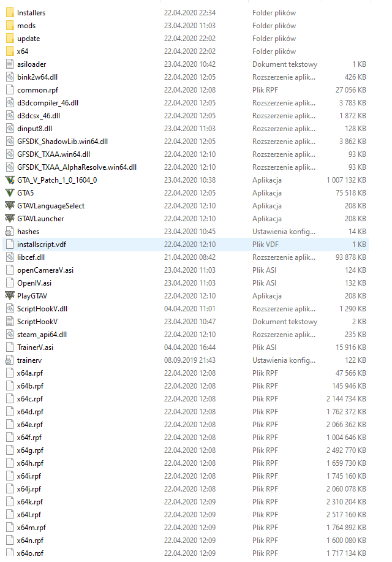Viewport: 392px width, 562px height.
Task: Click the date 21.04.2020 08:42
Action: tap(190, 257)
